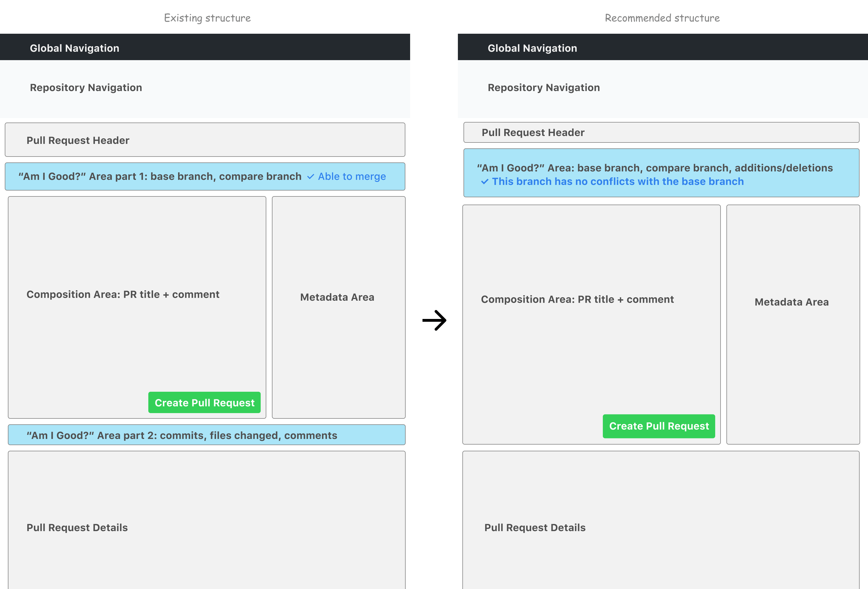The width and height of the screenshot is (868, 589).
Task: Click 'Am I Good?' Area part 1 banner
Action: [x=205, y=176]
